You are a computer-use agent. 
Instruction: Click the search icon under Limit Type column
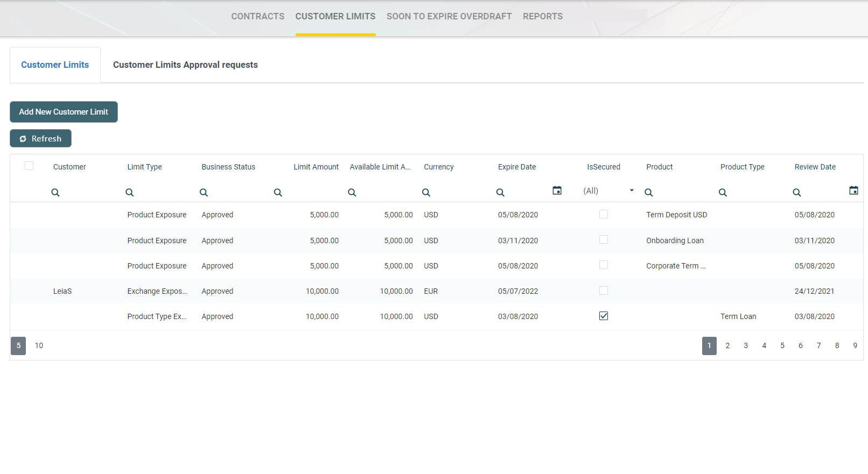(x=130, y=193)
